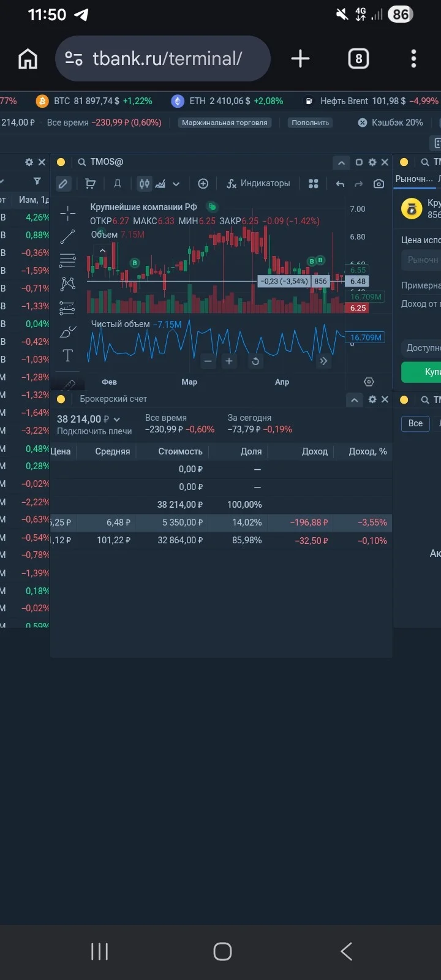Collapse the TMOS@ chart widget with chevron
Viewport: 441px width, 980px height.
point(341,162)
